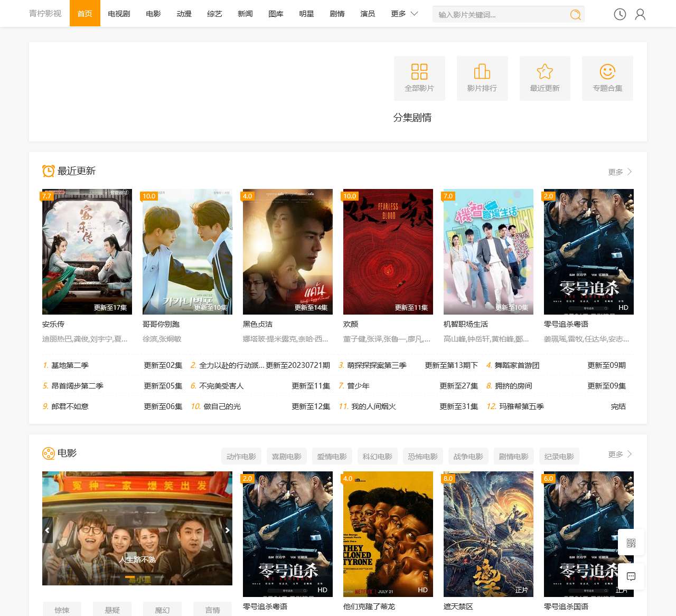Open 电影 navigation tab

[153, 14]
